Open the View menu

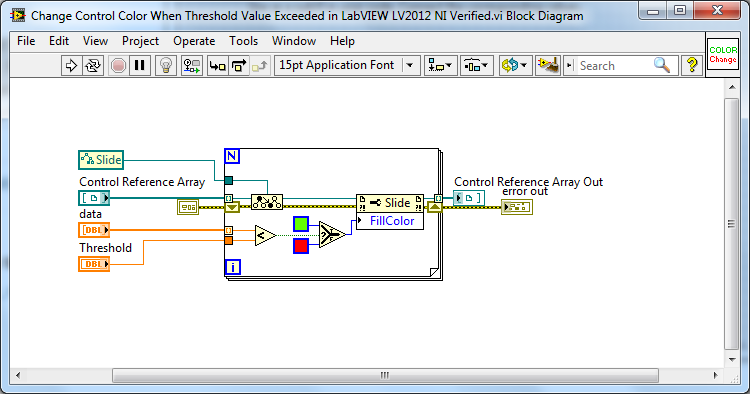(95, 41)
